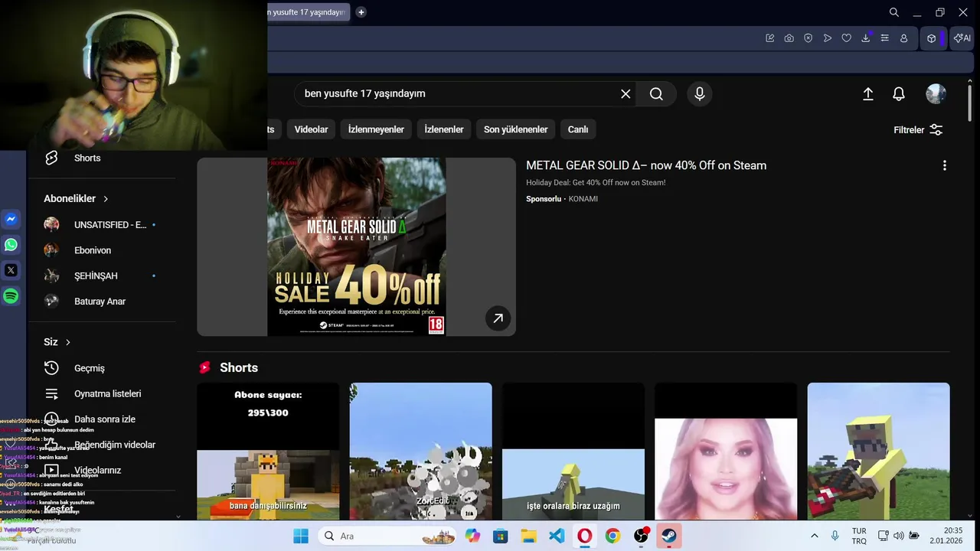
Task: Open X (Twitter) in Opera sidebar
Action: pos(11,270)
